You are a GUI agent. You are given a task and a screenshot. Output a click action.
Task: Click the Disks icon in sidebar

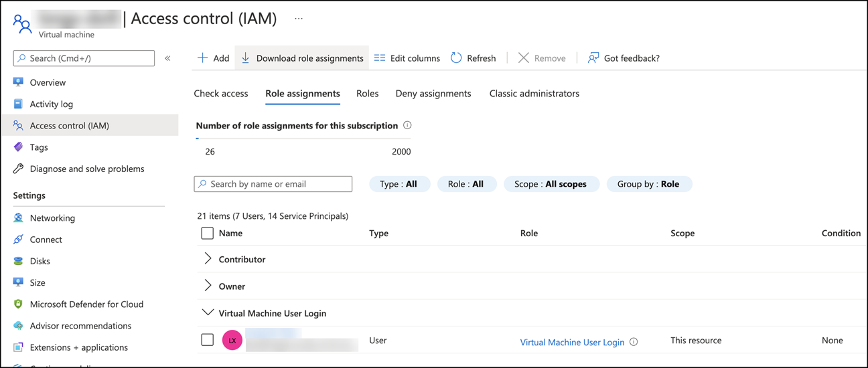[18, 261]
